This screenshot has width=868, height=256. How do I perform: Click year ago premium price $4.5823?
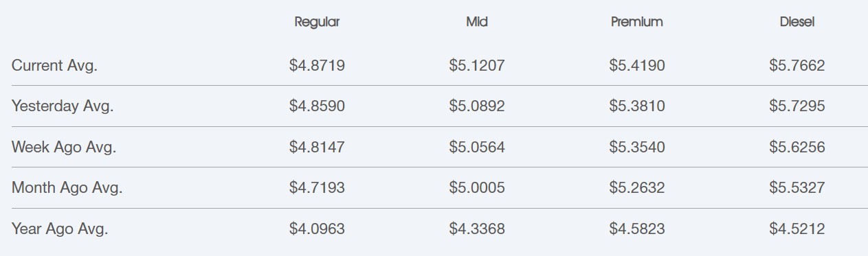637,229
